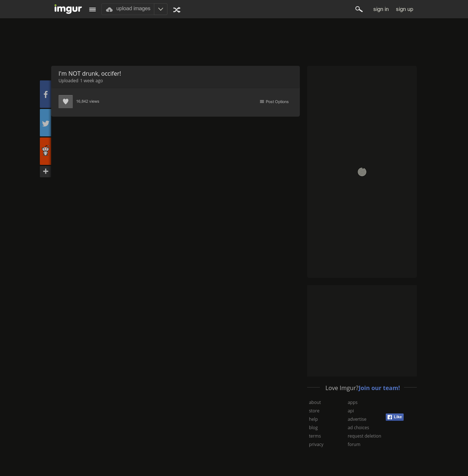Open the request deletion footer link
The image size is (468, 476).
[x=365, y=436]
